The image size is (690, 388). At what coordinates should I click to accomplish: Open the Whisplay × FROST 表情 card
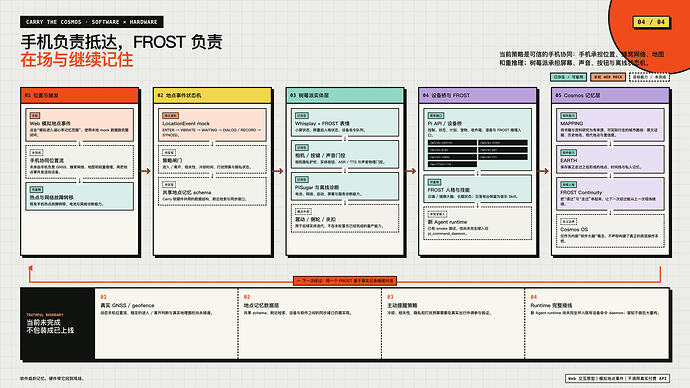[345, 122]
